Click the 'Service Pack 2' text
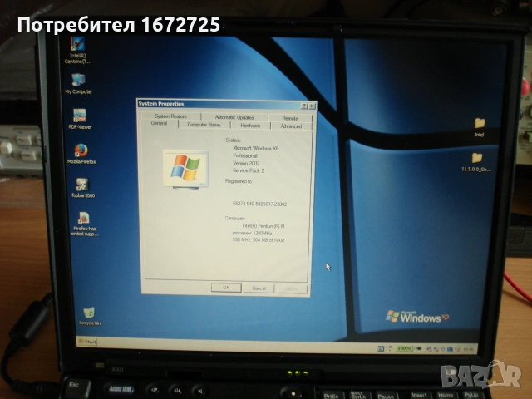532x399 pixels. [249, 170]
